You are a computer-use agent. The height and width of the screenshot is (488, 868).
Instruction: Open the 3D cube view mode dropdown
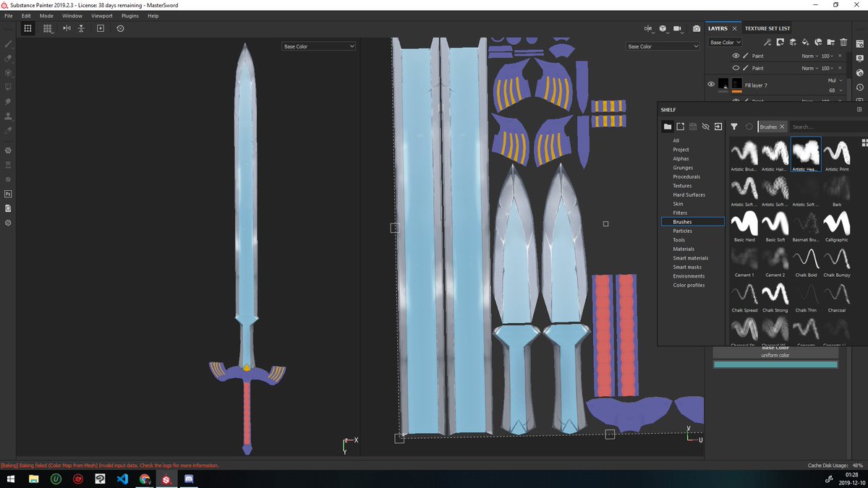(x=663, y=29)
